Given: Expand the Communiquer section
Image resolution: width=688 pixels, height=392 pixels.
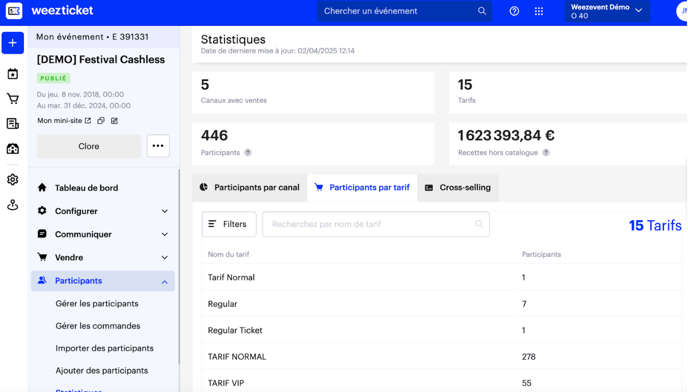Looking at the screenshot, I should pyautogui.click(x=103, y=234).
